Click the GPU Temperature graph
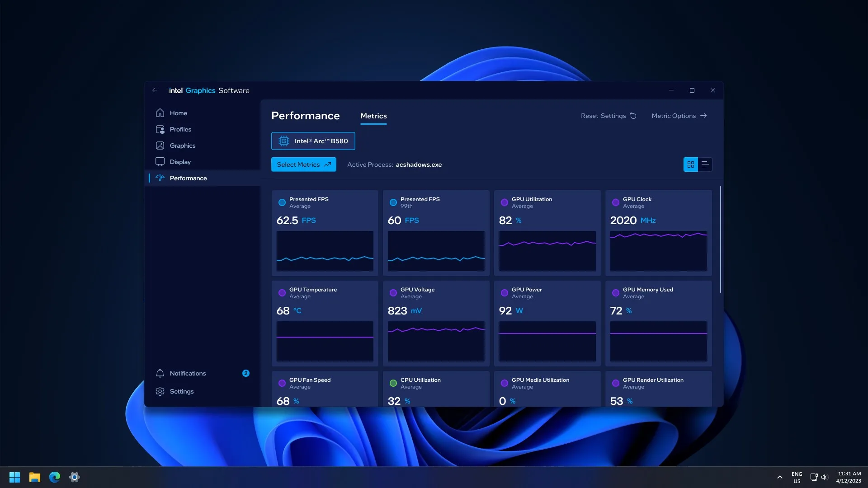 click(325, 341)
